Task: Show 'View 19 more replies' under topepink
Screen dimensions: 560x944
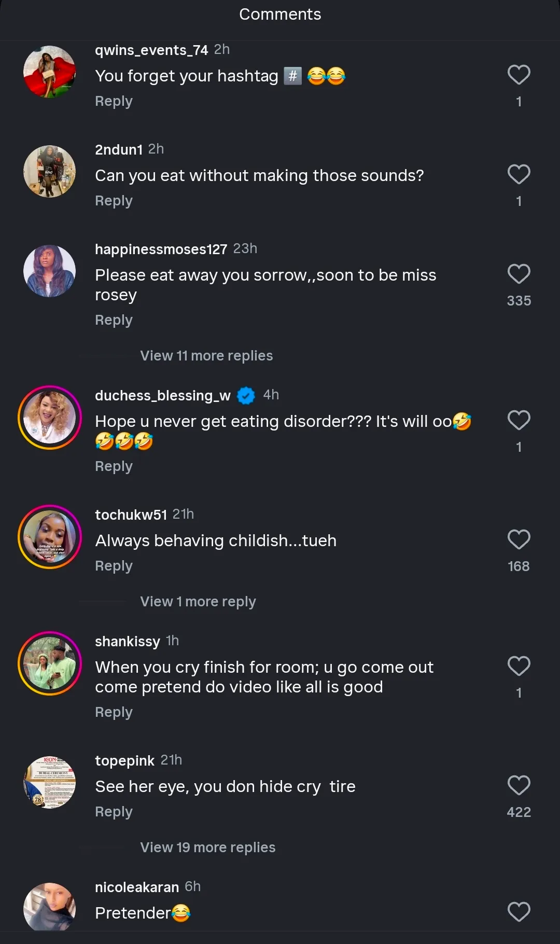Action: point(208,848)
